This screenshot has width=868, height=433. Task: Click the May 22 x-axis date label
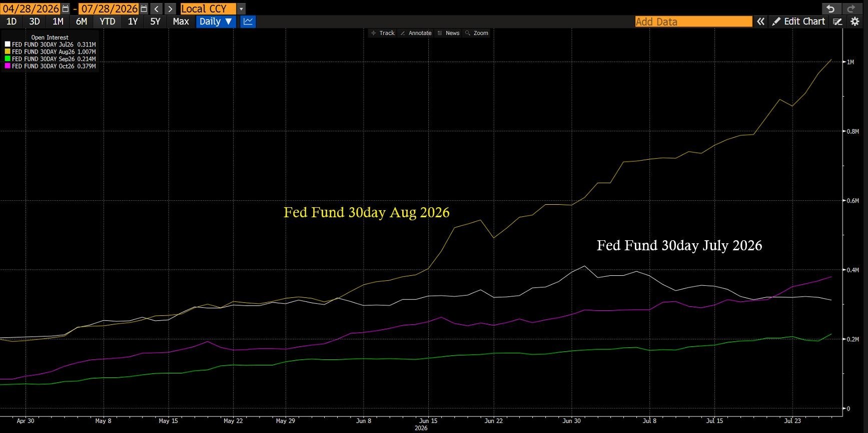[233, 421]
